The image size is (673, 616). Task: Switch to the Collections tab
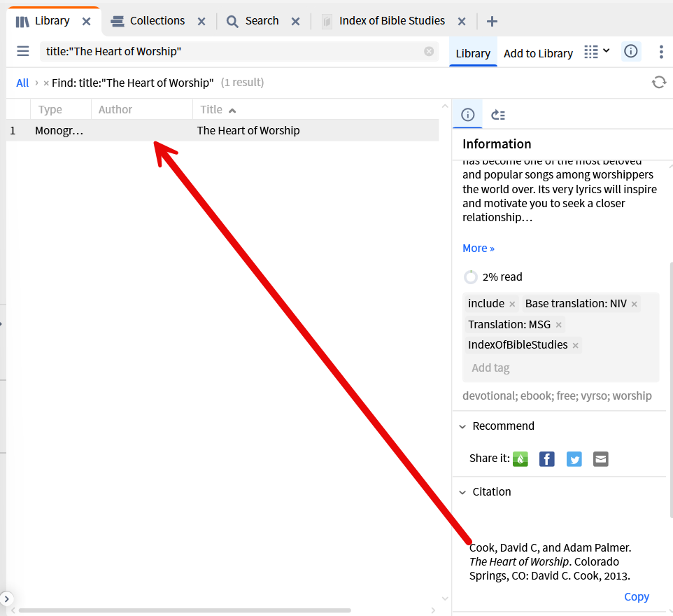click(x=147, y=21)
